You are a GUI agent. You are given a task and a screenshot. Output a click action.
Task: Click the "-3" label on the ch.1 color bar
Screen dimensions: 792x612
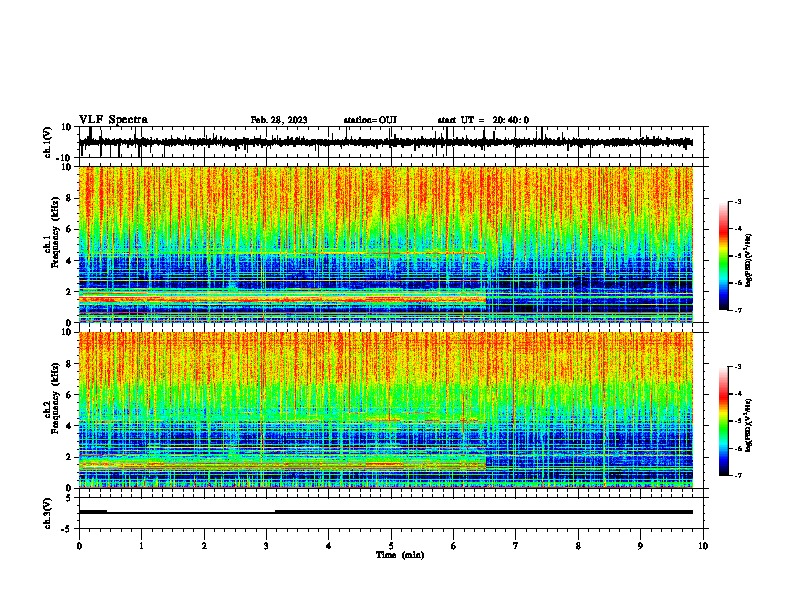(x=737, y=201)
